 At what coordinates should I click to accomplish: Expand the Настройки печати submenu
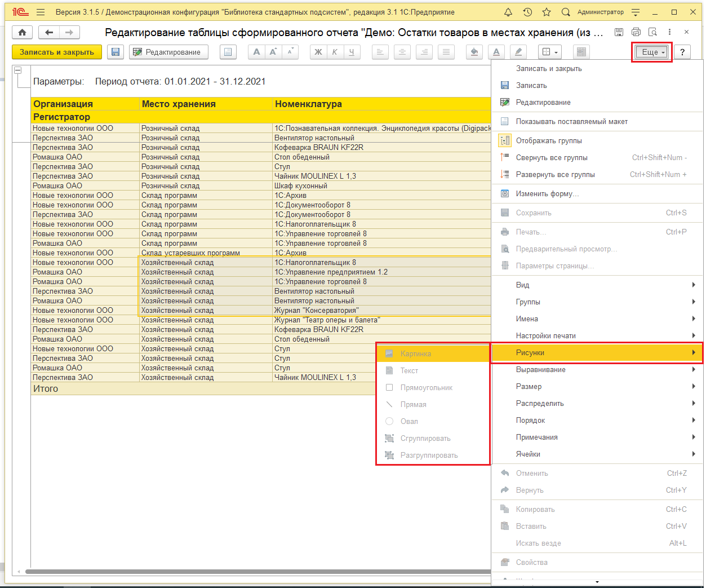coord(597,335)
